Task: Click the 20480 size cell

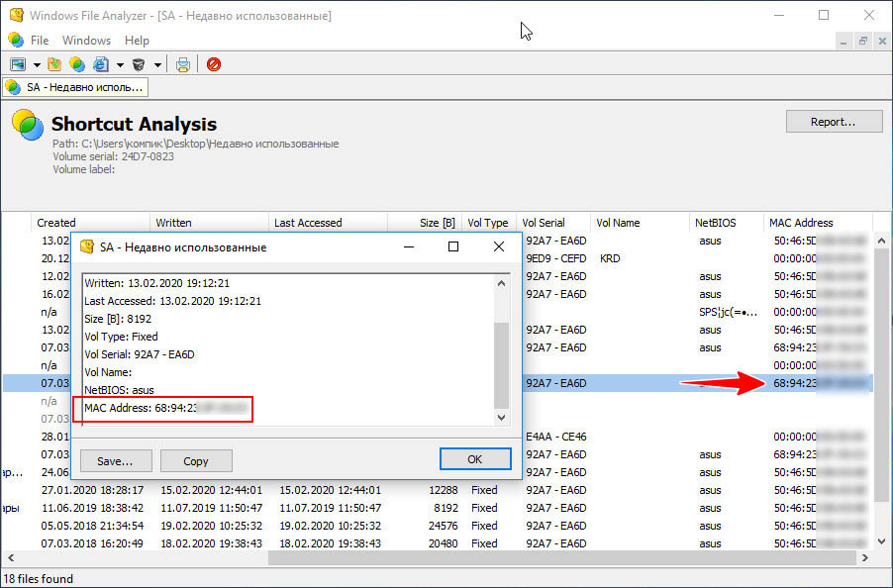Action: click(444, 543)
